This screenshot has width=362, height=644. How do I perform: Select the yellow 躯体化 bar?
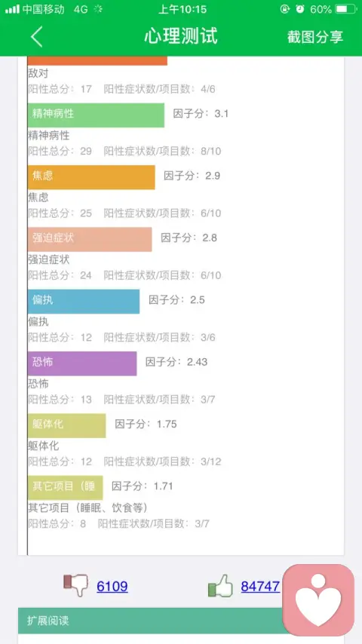click(67, 425)
